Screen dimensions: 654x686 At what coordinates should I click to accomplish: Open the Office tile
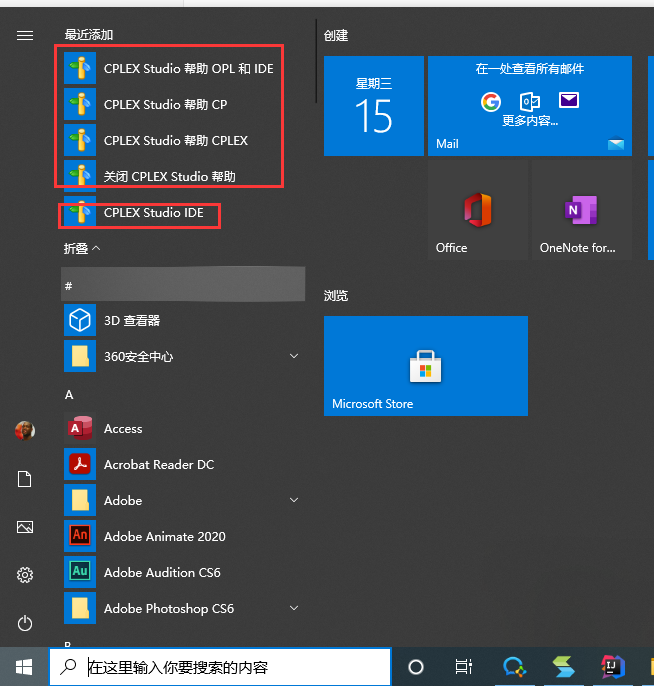pos(478,210)
